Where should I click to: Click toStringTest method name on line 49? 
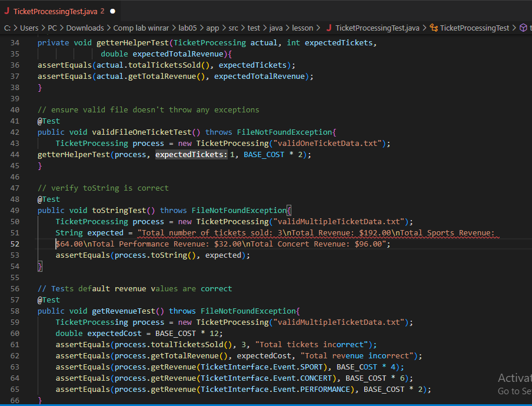119,210
